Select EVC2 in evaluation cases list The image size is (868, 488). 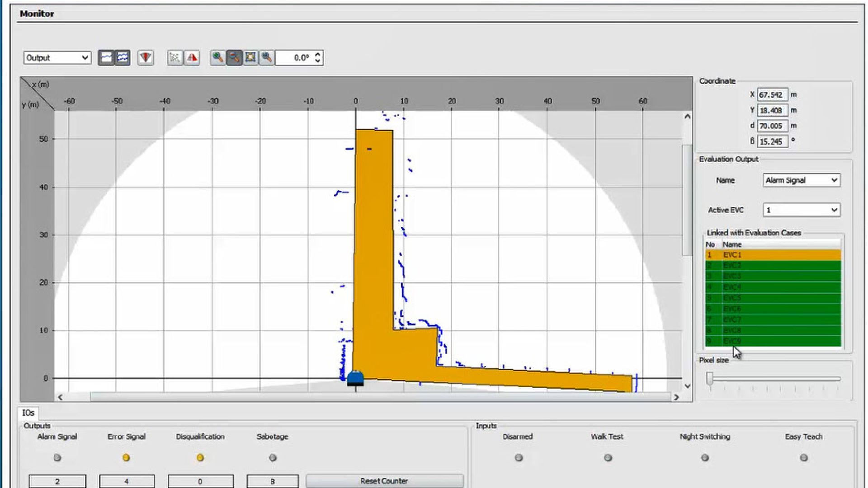coord(773,266)
